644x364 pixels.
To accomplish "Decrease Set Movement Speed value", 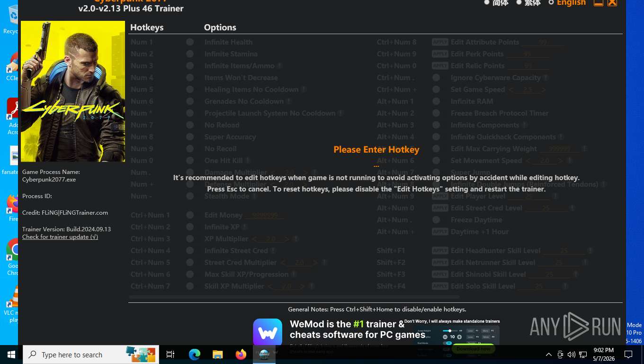I will (528, 161).
